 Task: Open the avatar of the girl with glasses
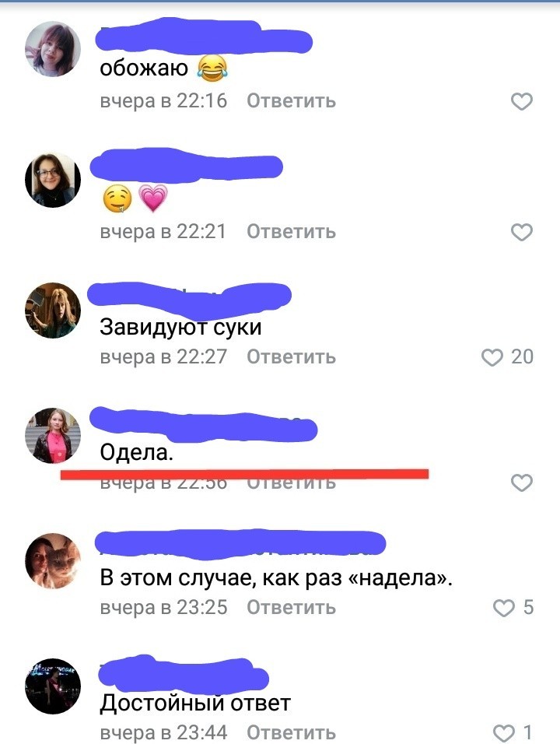pos(53,180)
